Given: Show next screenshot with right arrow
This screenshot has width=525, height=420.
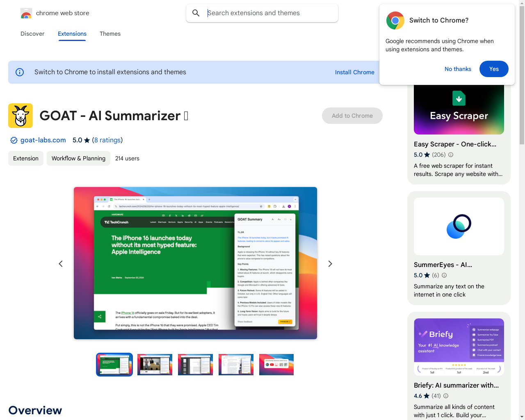Looking at the screenshot, I should (x=330, y=264).
